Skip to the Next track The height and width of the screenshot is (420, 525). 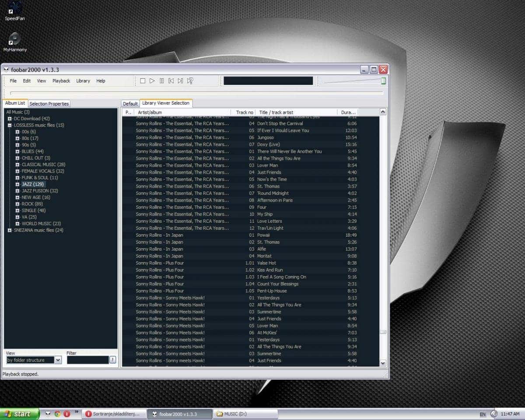click(x=180, y=81)
